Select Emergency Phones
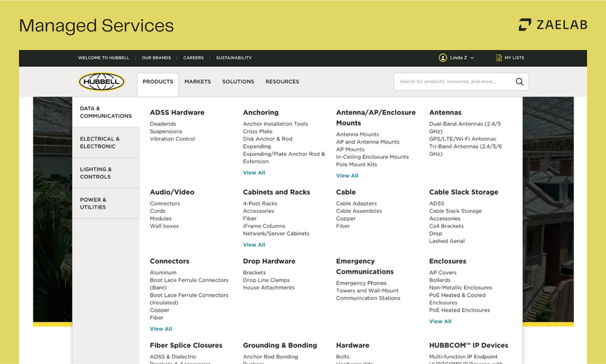Image resolution: width=606 pixels, height=364 pixels. tap(361, 283)
